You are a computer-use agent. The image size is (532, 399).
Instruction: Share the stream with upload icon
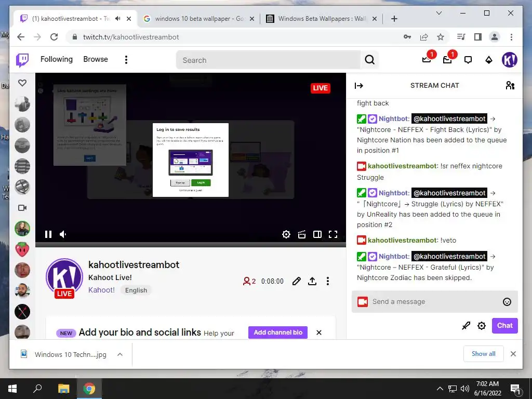[x=312, y=281]
